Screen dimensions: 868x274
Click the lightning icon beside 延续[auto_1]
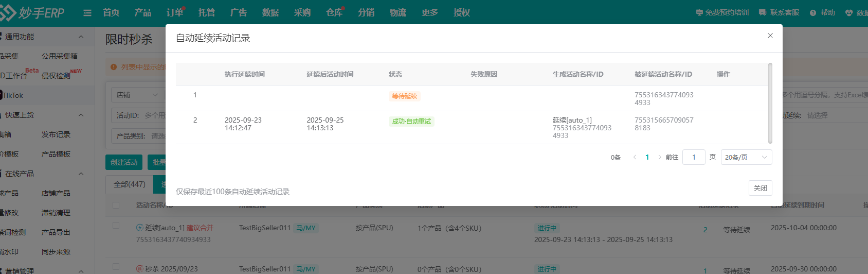point(139,228)
